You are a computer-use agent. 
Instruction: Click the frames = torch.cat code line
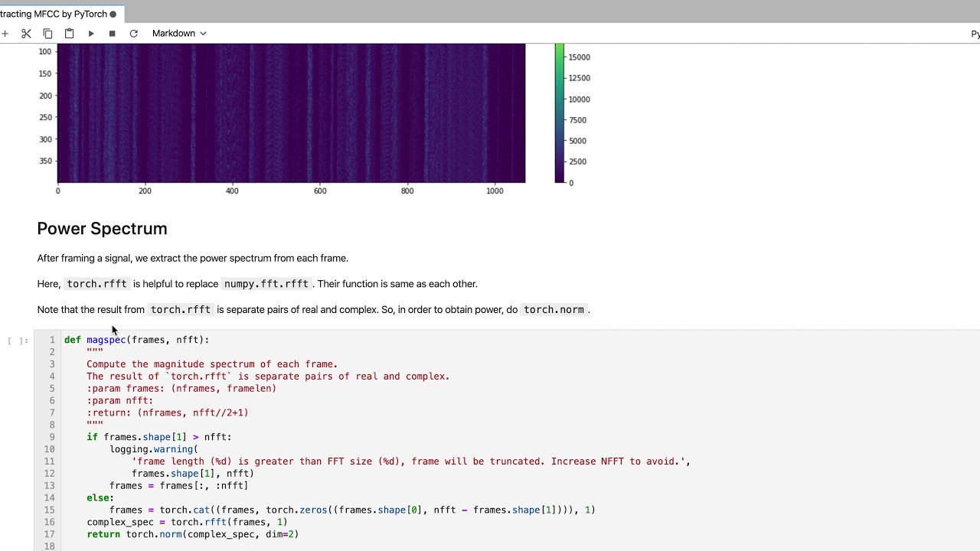(352, 510)
